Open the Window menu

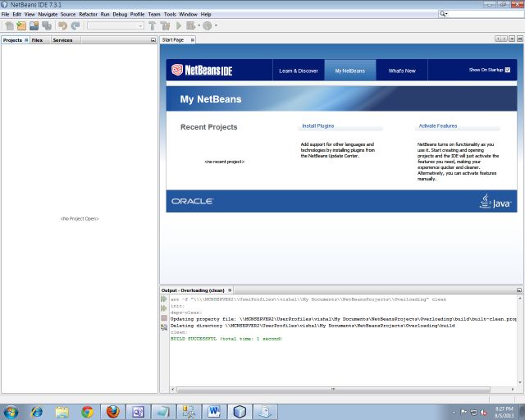(188, 15)
